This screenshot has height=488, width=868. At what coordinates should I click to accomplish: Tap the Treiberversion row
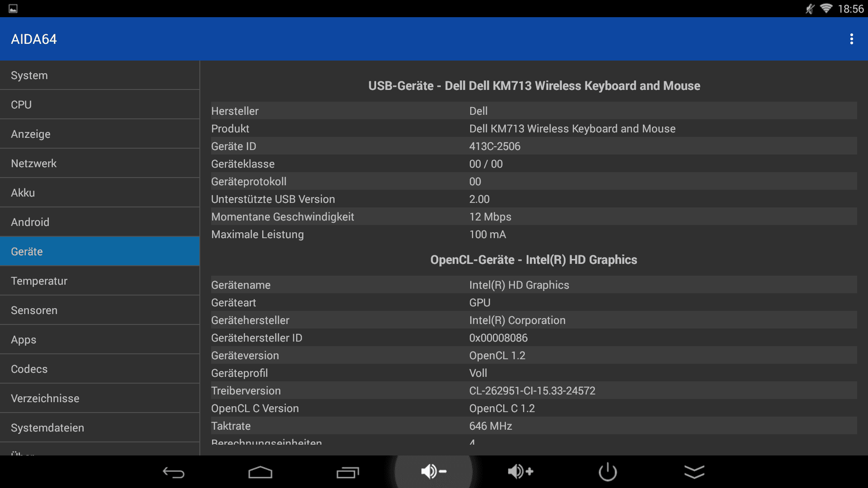pyautogui.click(x=533, y=391)
